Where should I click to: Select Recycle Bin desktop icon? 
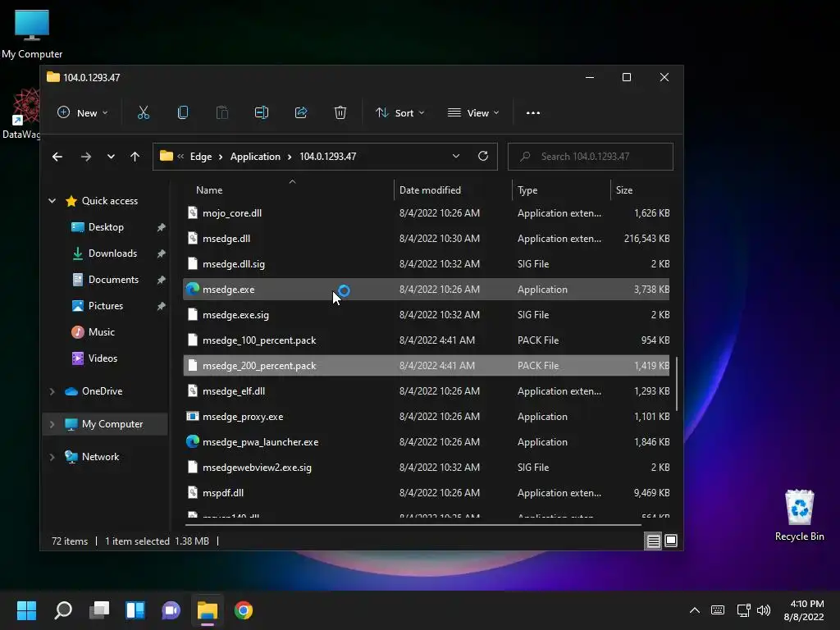pyautogui.click(x=799, y=515)
